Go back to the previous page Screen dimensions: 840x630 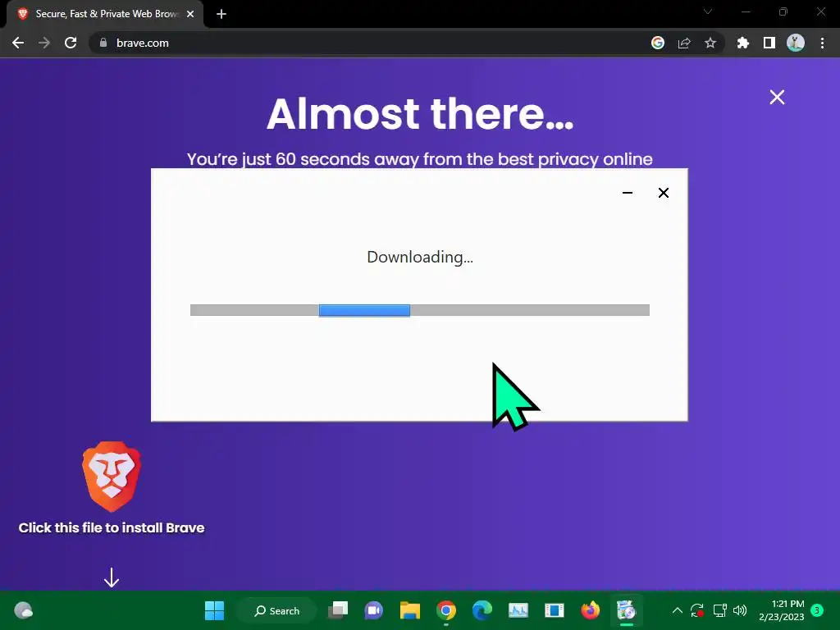18,43
